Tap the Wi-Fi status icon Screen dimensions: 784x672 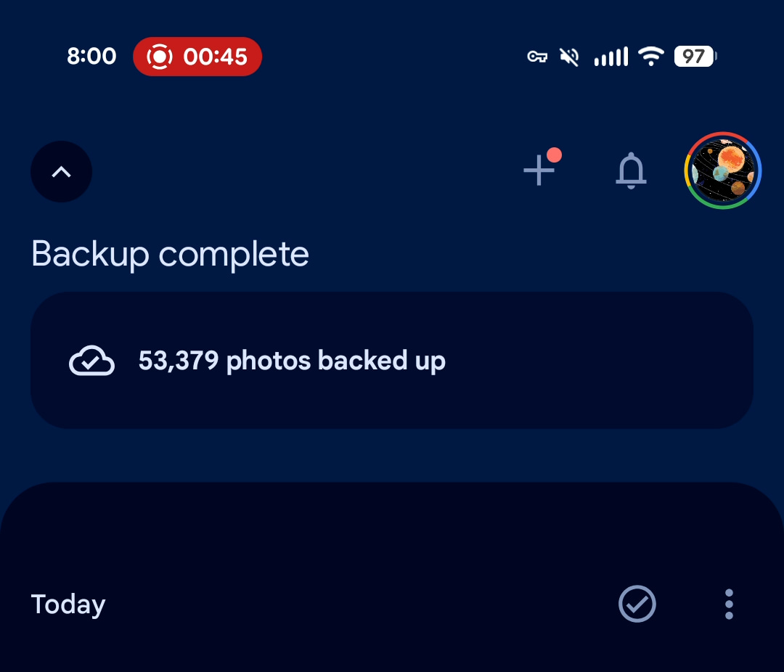tap(651, 57)
